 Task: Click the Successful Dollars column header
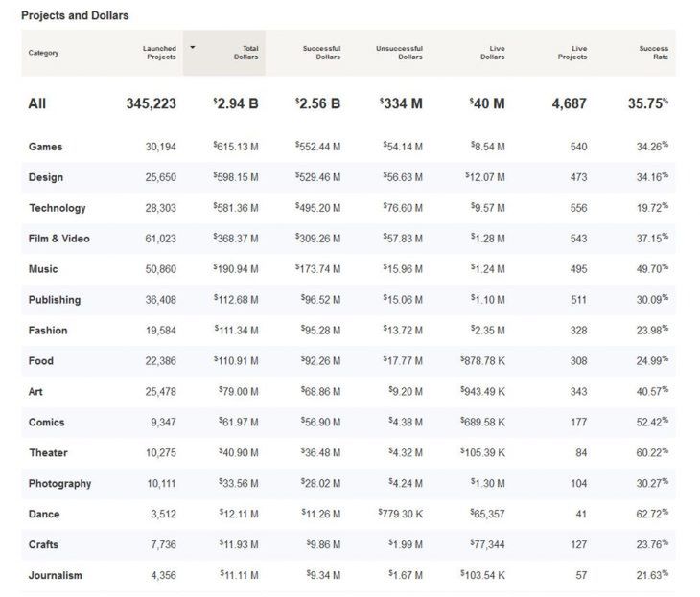pyautogui.click(x=321, y=53)
